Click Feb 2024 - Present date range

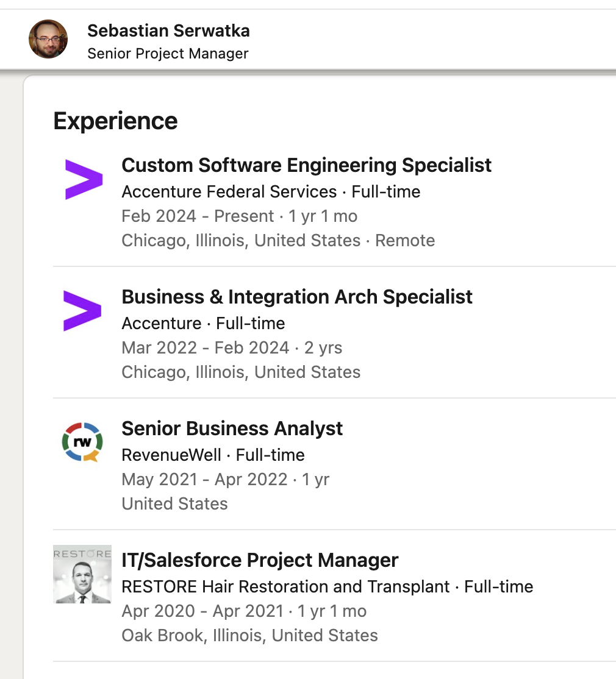click(x=198, y=216)
